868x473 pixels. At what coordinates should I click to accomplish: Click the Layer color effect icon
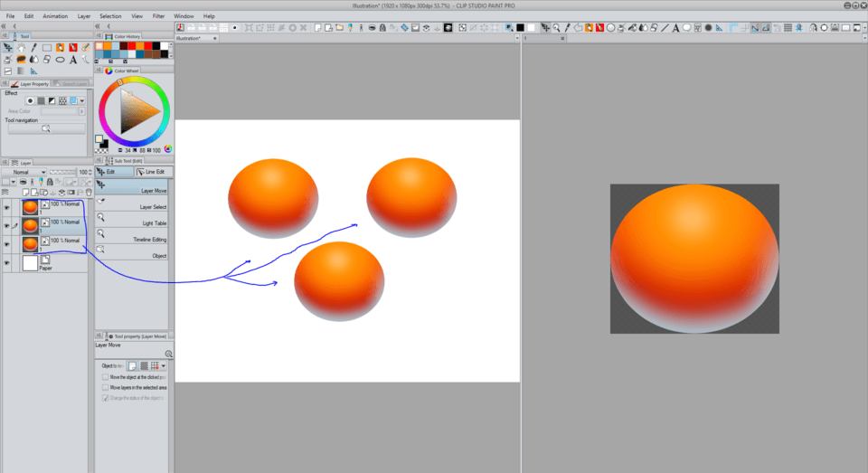point(73,100)
